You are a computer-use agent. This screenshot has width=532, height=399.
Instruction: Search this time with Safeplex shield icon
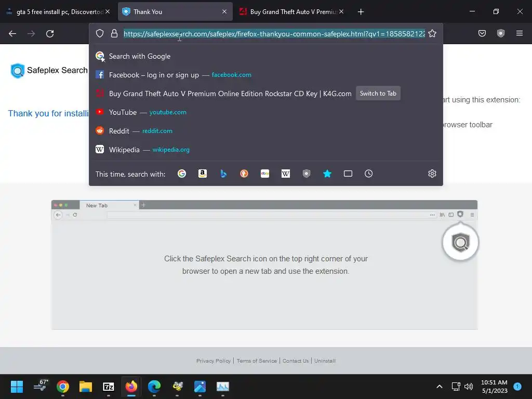(307, 174)
